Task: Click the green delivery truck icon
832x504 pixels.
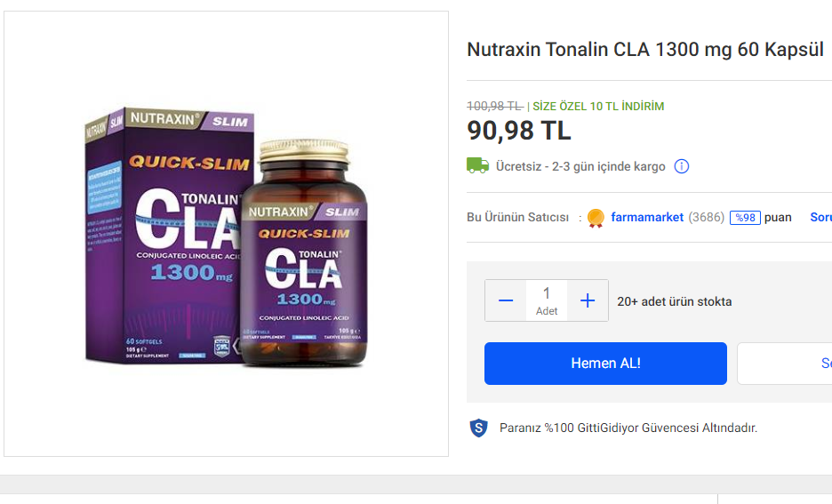Action: (477, 165)
